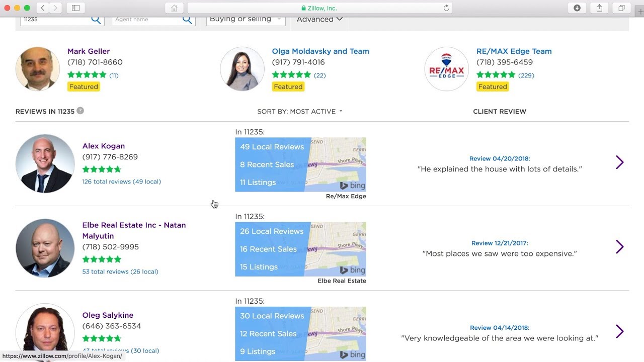644x362 pixels.
Task: Open the RE/MAX Edge logo
Action: pos(446,69)
